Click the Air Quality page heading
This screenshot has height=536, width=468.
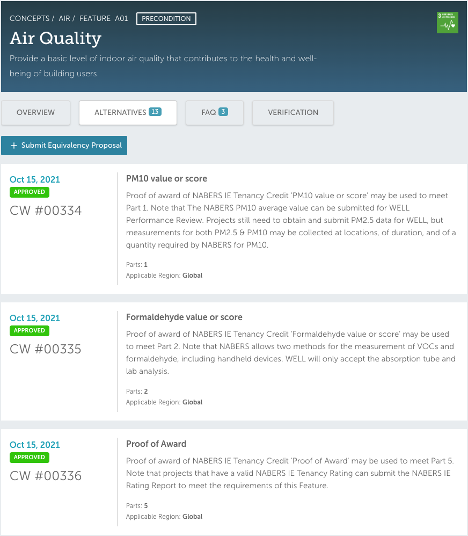tap(55, 38)
